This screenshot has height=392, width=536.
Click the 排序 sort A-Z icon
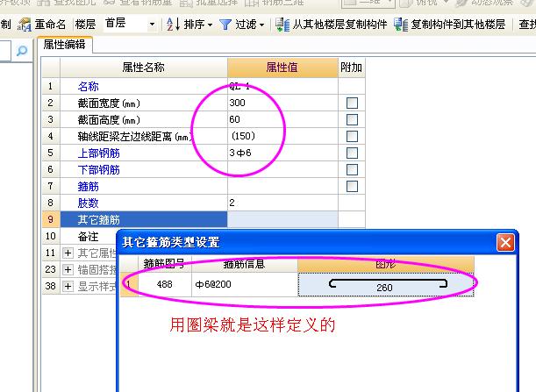coord(174,25)
